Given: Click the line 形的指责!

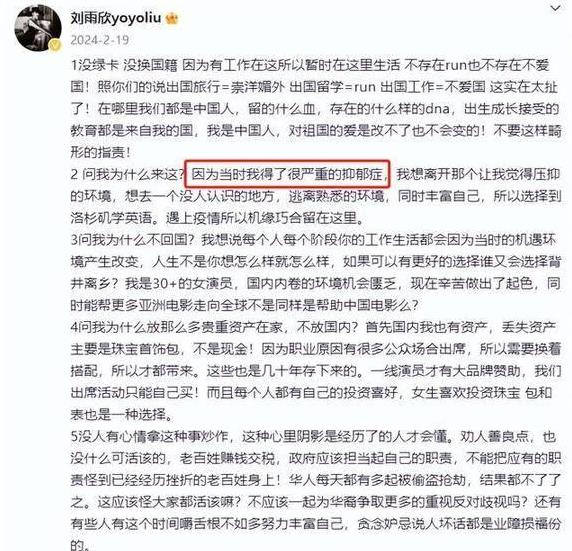Looking at the screenshot, I should [x=101, y=153].
